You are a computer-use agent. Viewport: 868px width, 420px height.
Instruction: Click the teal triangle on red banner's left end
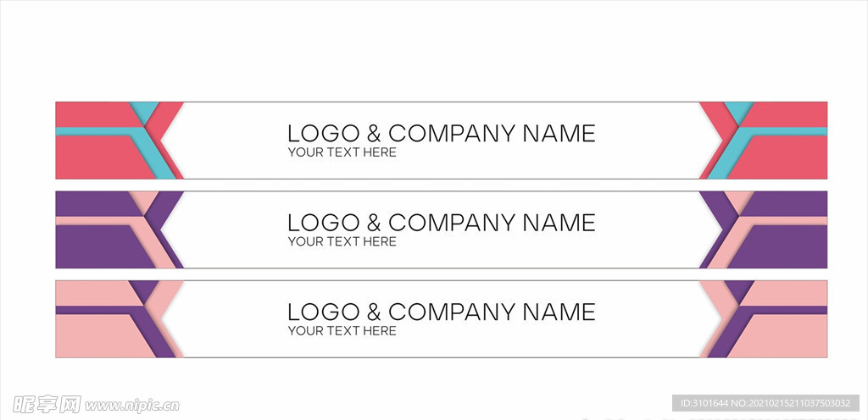144,110
